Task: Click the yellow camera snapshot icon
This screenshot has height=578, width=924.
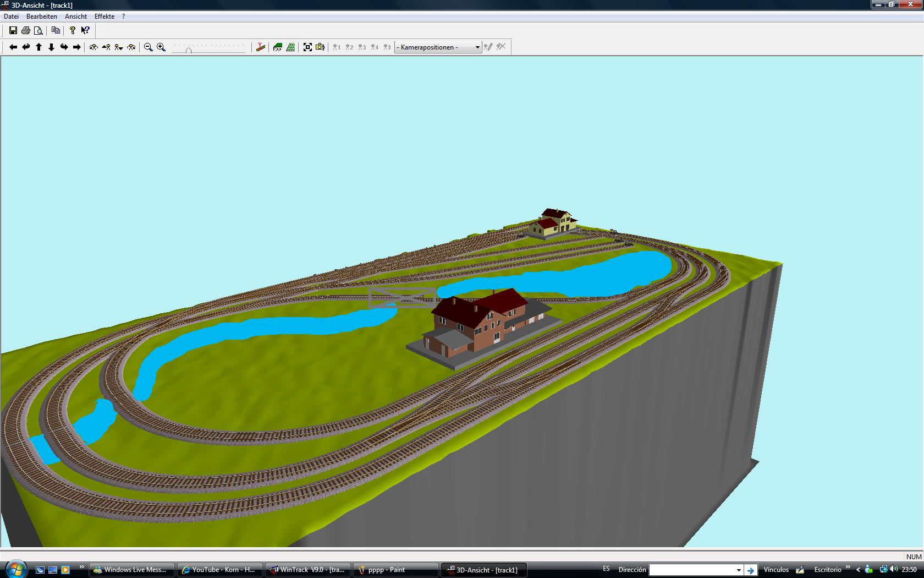Action: pos(320,47)
